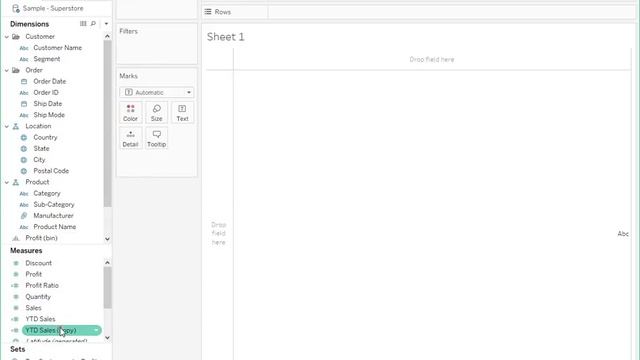
Task: Click the Profit Ratio calculated-field icon
Action: [x=15, y=286]
